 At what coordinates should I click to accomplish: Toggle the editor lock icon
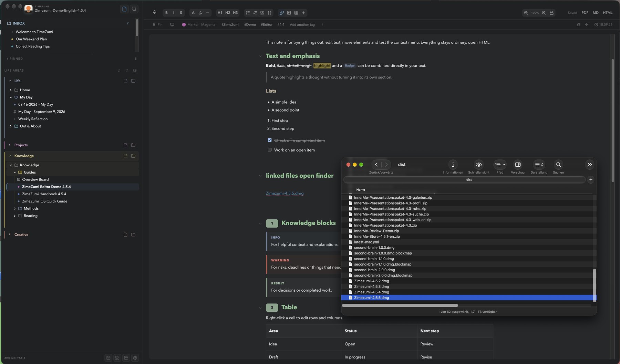coord(551,13)
